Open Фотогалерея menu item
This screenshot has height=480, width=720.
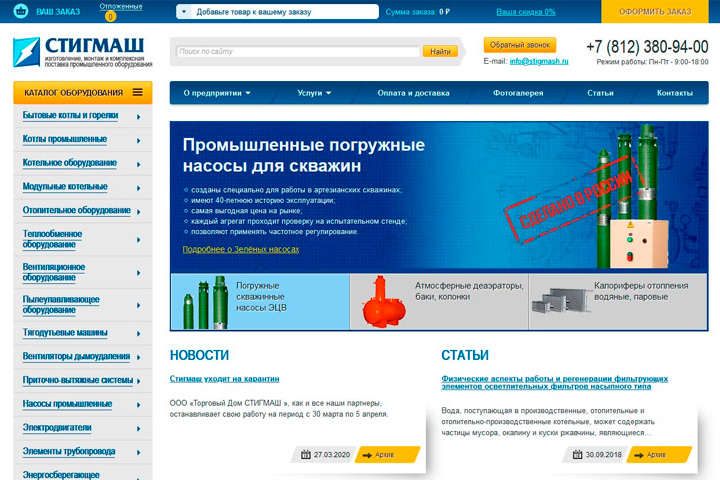518,93
